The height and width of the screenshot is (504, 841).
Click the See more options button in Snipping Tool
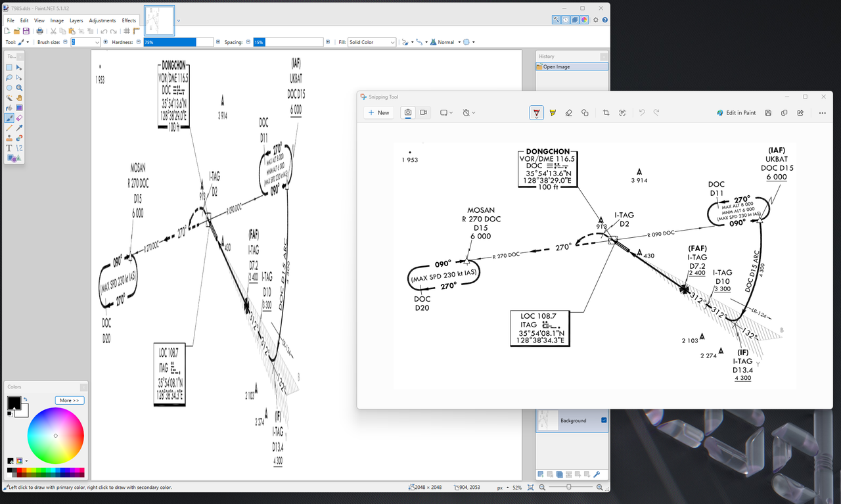(x=822, y=112)
